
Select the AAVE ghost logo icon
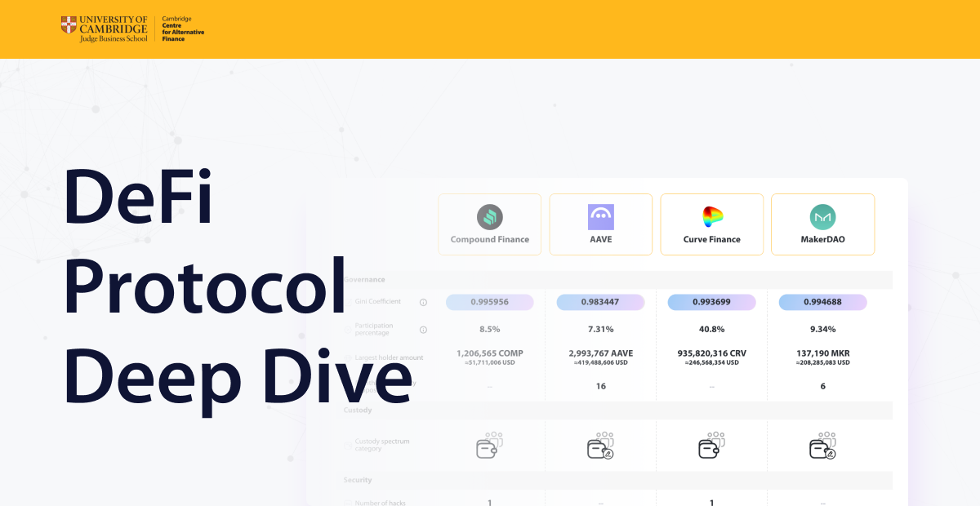pos(601,217)
